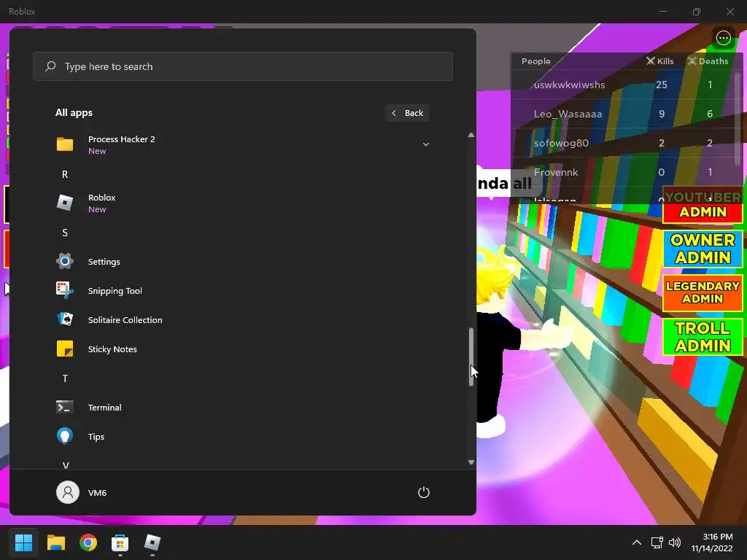Image resolution: width=747 pixels, height=560 pixels.
Task: Open the volume speaker tray icon
Action: click(675, 542)
